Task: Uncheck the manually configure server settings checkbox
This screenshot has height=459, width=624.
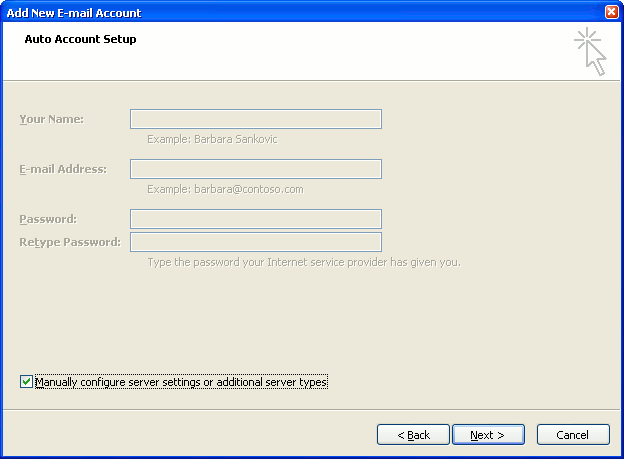Action: tap(26, 382)
